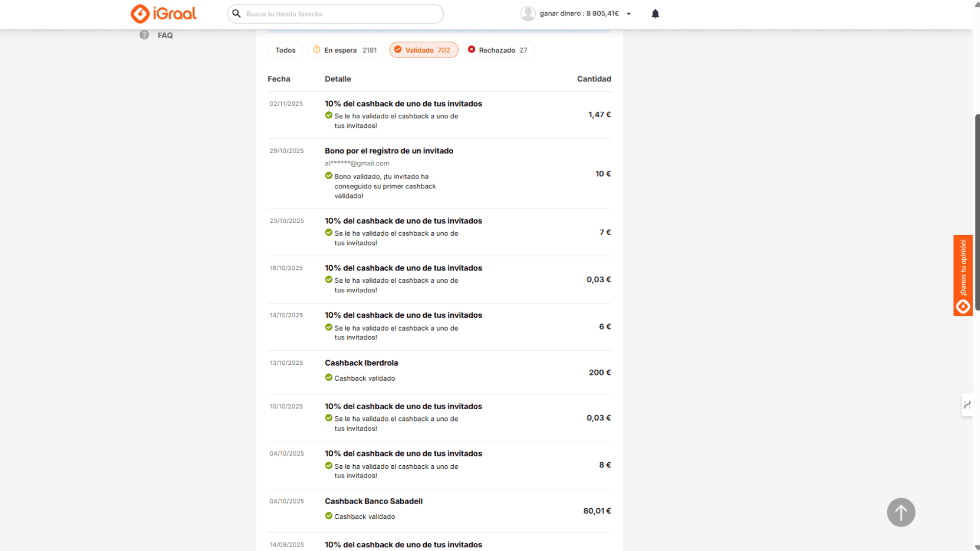Open the ¡Danos tu opinión! feedback tab
The height and width of the screenshot is (551, 980).
pyautogui.click(x=963, y=275)
